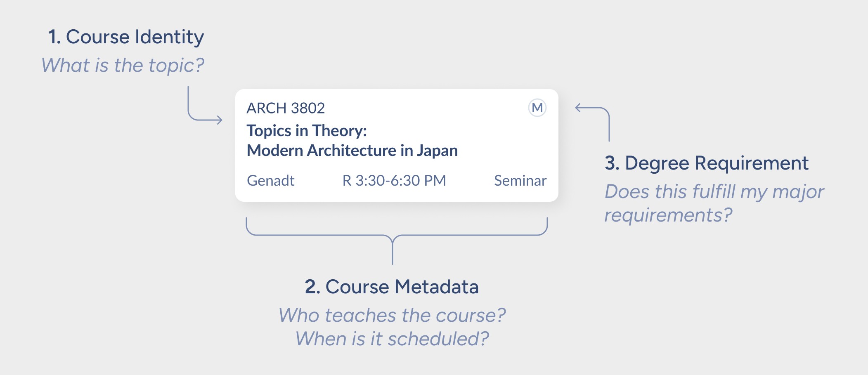
Task: Click the 'Course Identity' heading text
Action: pos(135,37)
